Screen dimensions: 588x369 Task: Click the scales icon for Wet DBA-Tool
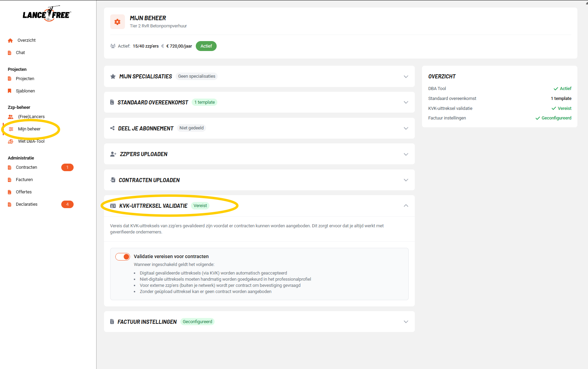11,141
